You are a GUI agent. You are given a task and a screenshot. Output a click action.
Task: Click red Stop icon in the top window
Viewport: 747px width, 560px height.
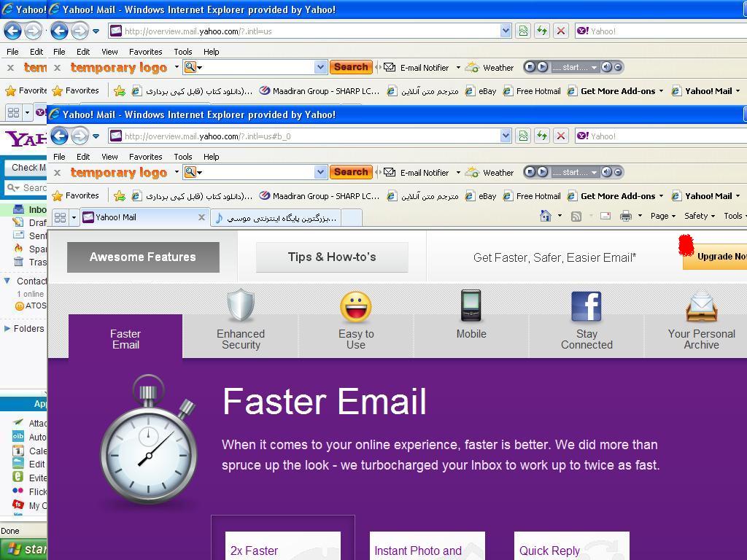[x=561, y=31]
